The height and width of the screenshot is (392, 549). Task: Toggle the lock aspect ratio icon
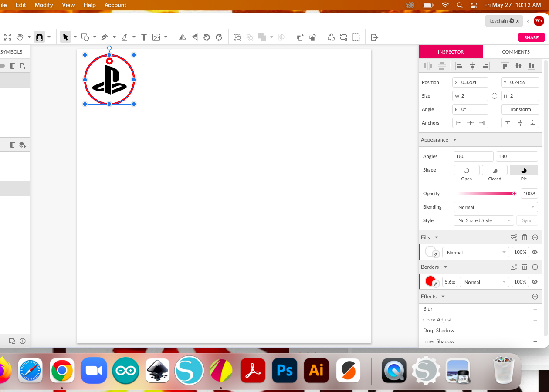(495, 96)
